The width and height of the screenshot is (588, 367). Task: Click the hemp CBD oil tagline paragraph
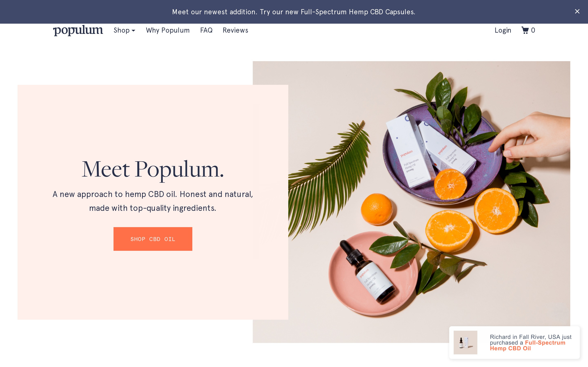pos(153,201)
